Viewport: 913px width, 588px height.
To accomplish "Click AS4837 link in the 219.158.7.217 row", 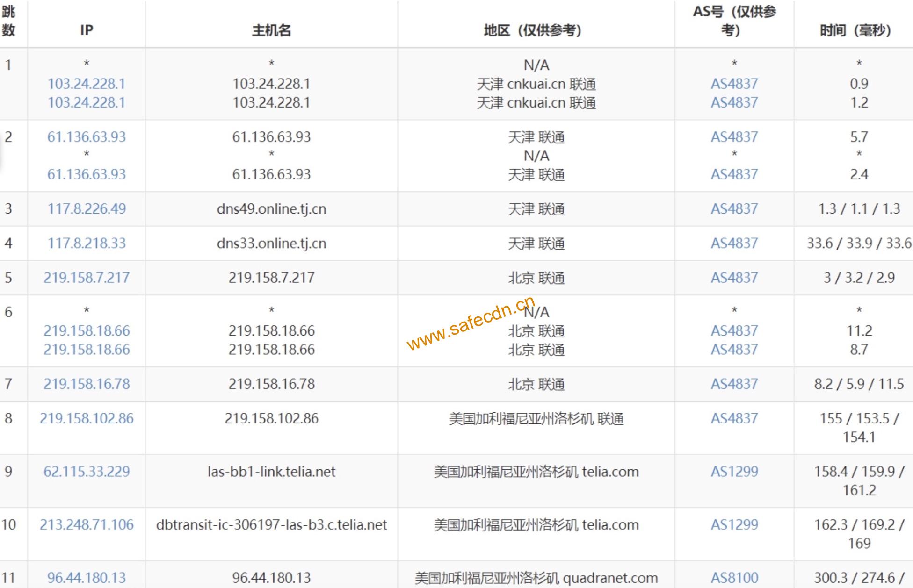I will point(734,278).
